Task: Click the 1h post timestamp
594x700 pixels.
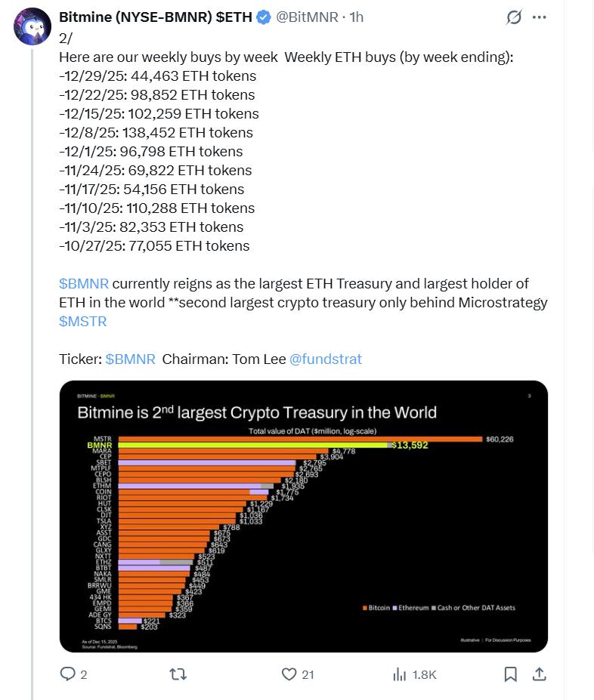Action: point(356,17)
